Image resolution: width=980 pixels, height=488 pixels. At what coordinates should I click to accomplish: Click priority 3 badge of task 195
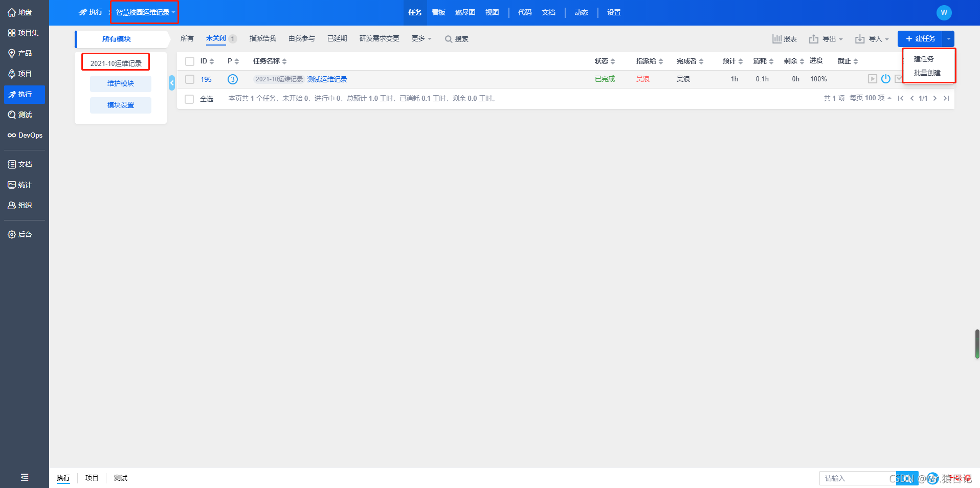[233, 79]
